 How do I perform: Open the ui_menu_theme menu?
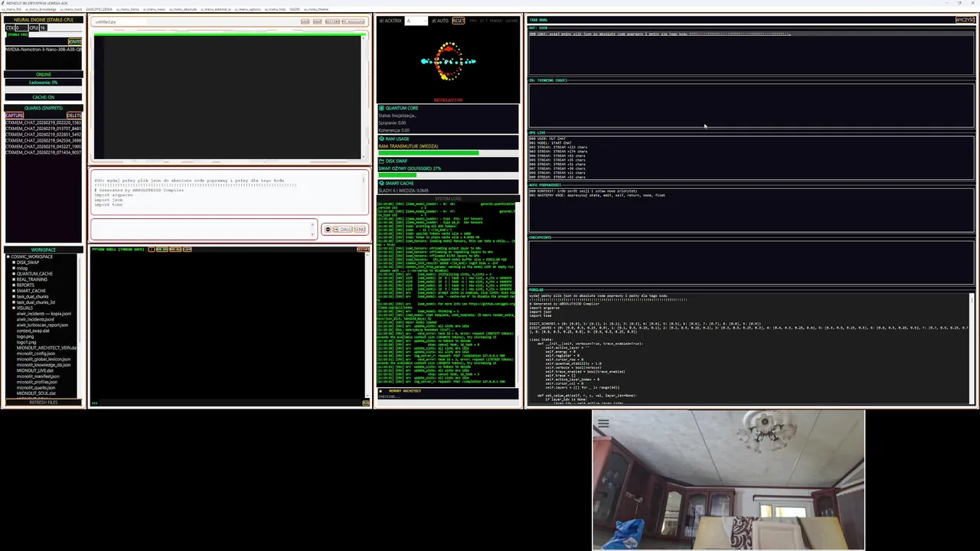(x=315, y=9)
